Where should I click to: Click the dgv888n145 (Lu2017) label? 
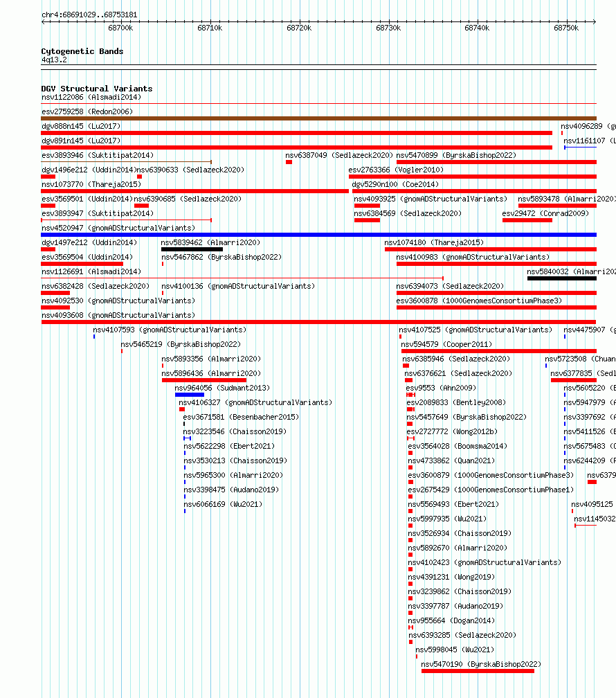point(81,127)
